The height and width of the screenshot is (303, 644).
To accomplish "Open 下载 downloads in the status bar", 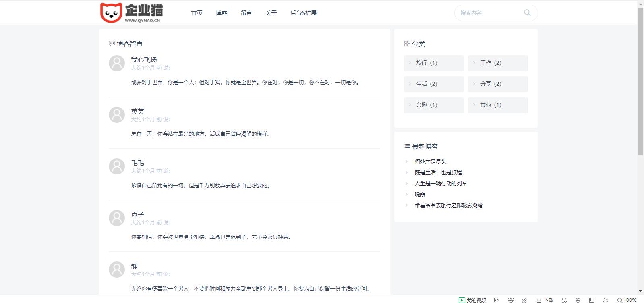I will pyautogui.click(x=545, y=300).
